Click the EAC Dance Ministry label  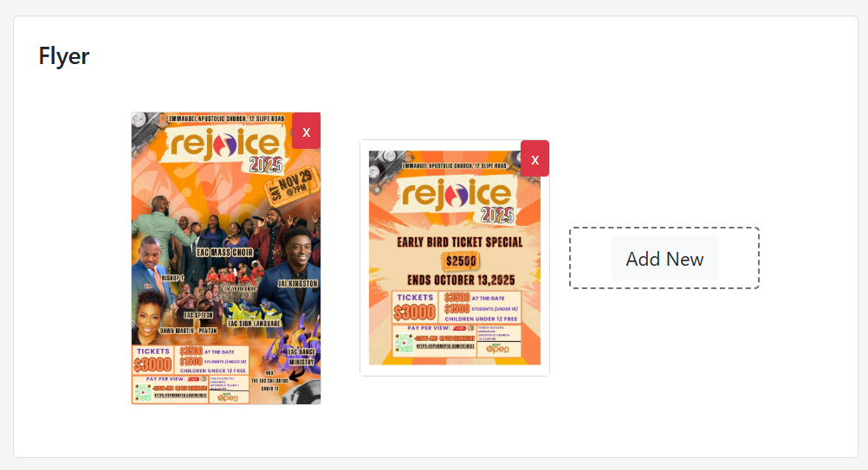(301, 357)
